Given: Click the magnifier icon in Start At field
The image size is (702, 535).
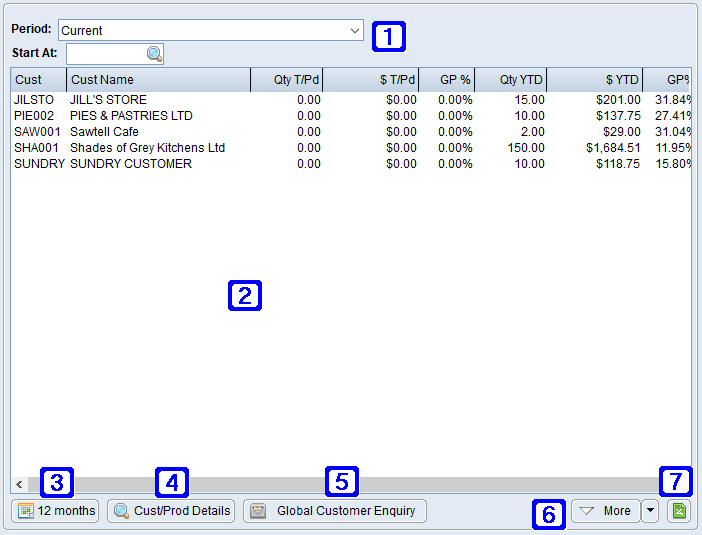Looking at the screenshot, I should pos(154,54).
